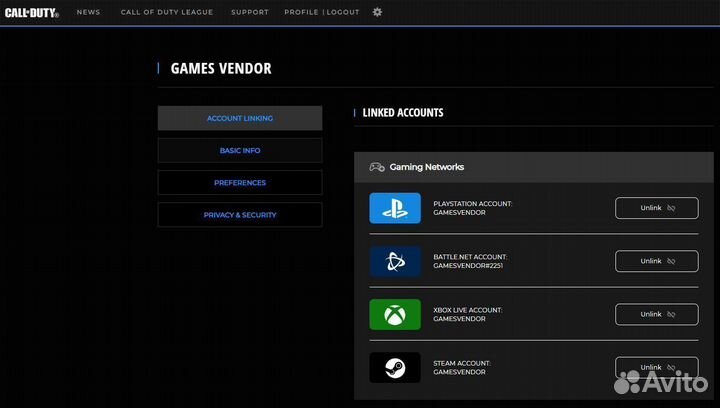
Task: Switch to Basic Info section
Action: coord(240,151)
